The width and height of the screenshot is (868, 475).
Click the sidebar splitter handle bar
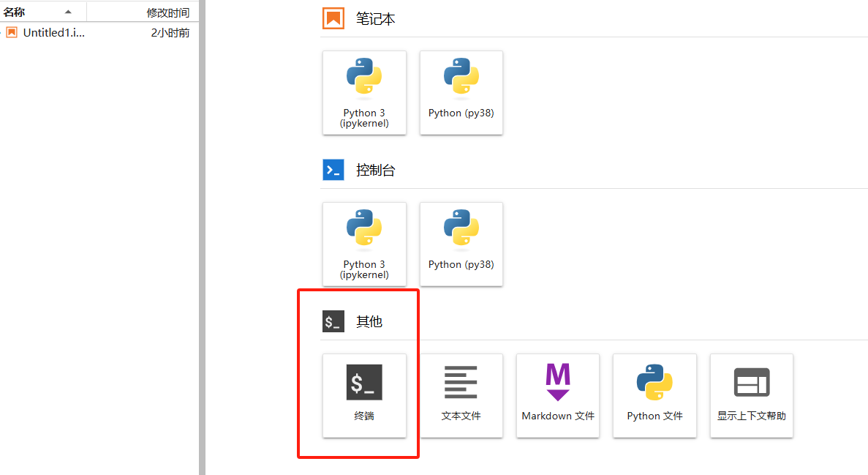[x=202, y=237]
